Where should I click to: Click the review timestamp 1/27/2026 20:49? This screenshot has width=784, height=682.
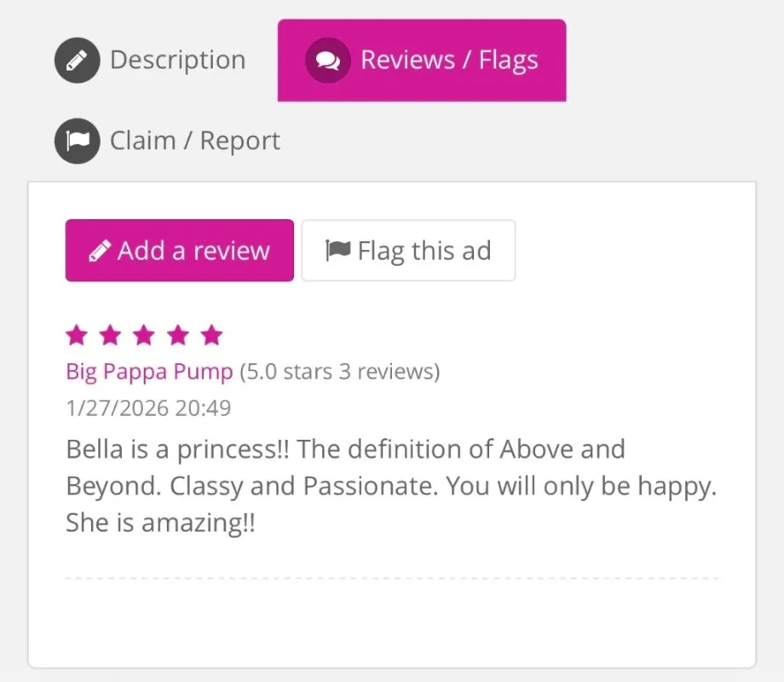148,408
